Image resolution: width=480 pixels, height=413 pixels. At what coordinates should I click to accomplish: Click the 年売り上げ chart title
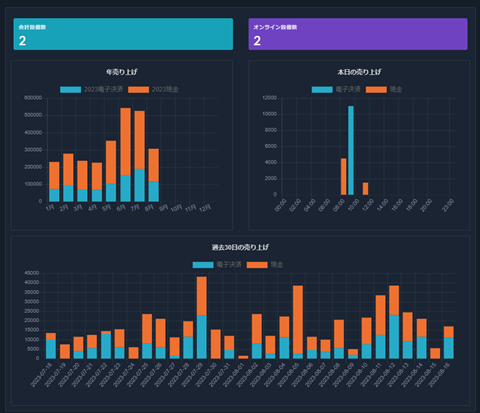coord(122,72)
